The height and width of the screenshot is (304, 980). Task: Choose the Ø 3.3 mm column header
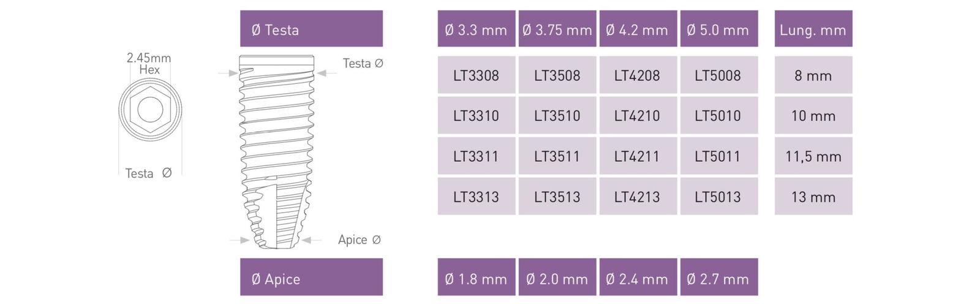click(x=477, y=29)
